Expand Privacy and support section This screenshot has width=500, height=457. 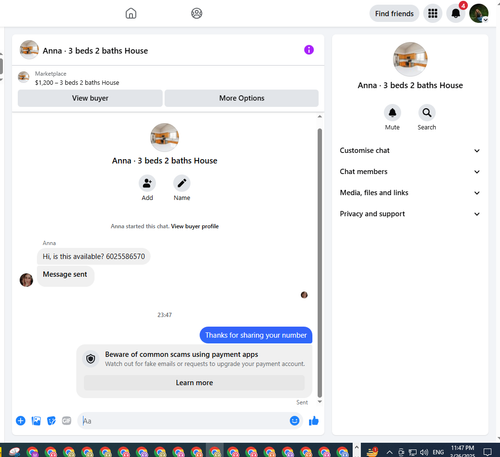point(410,214)
